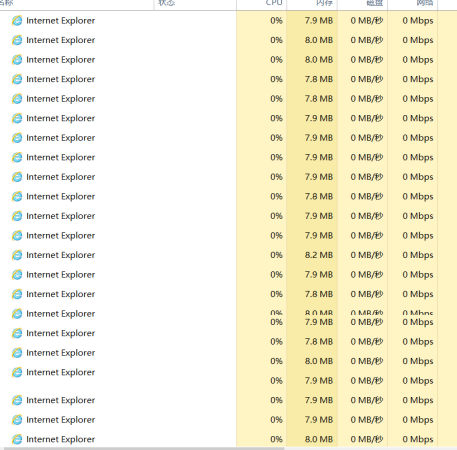Click the 状态 status column header

click(x=167, y=3)
